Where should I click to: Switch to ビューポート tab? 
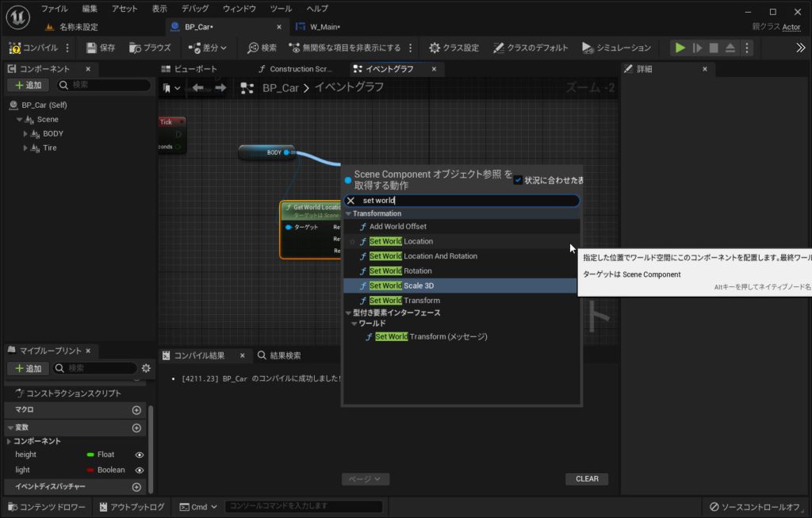195,69
